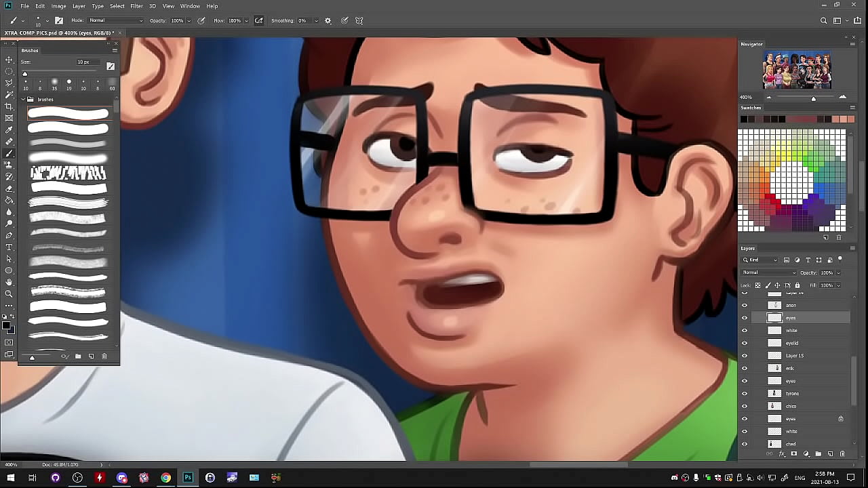The height and width of the screenshot is (488, 868).
Task: Select the Zoom tool in the toolbox
Action: coord(9,293)
